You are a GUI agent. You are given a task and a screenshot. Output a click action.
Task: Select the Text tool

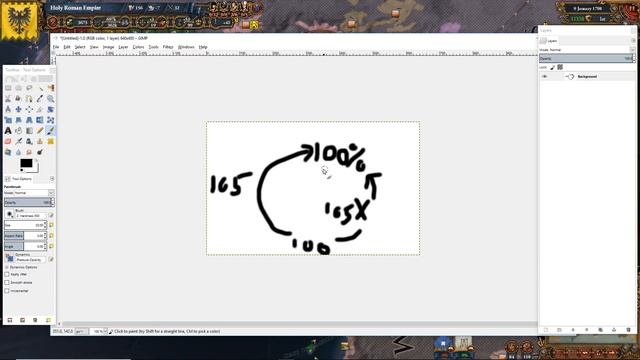point(8,131)
